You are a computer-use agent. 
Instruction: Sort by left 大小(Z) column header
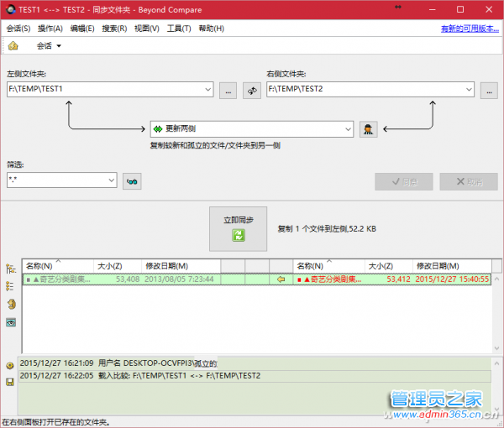pos(118,266)
